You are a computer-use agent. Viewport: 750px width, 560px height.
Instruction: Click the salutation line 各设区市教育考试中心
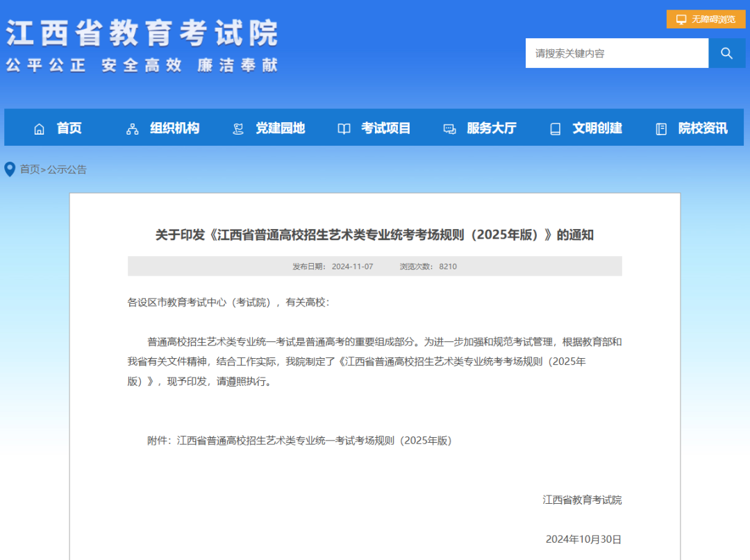(x=228, y=303)
